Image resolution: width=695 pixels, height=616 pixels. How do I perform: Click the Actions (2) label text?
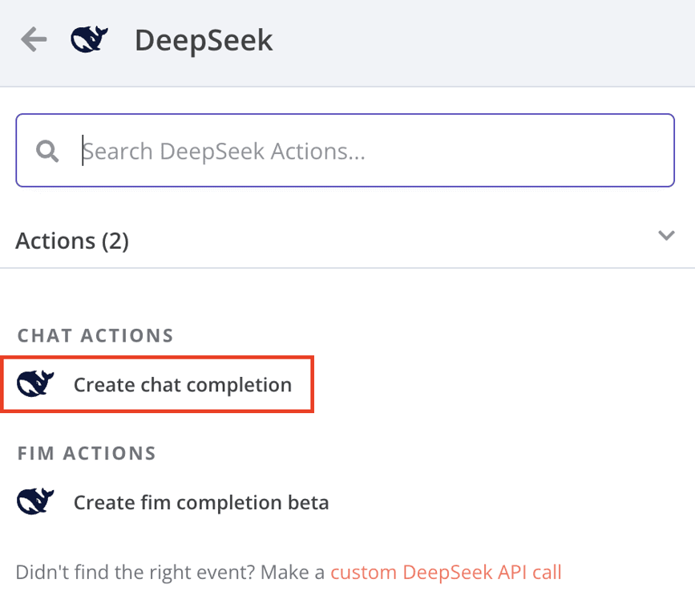pyautogui.click(x=72, y=240)
